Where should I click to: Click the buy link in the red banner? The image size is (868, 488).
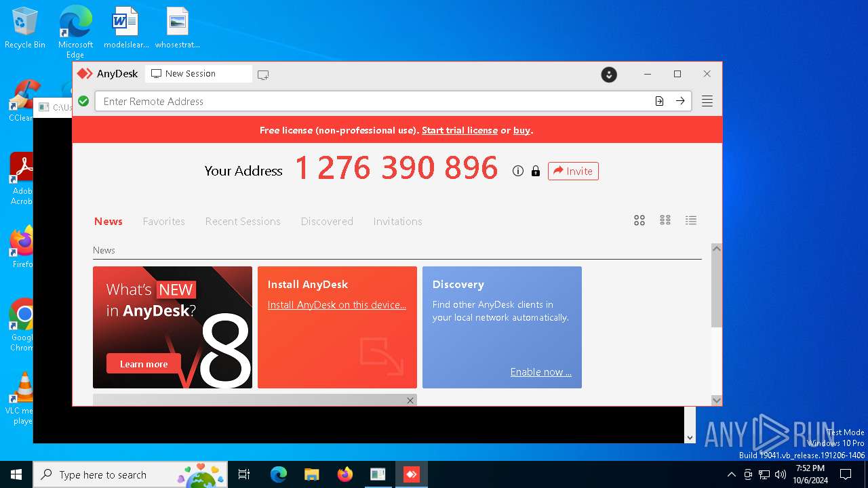coord(521,130)
